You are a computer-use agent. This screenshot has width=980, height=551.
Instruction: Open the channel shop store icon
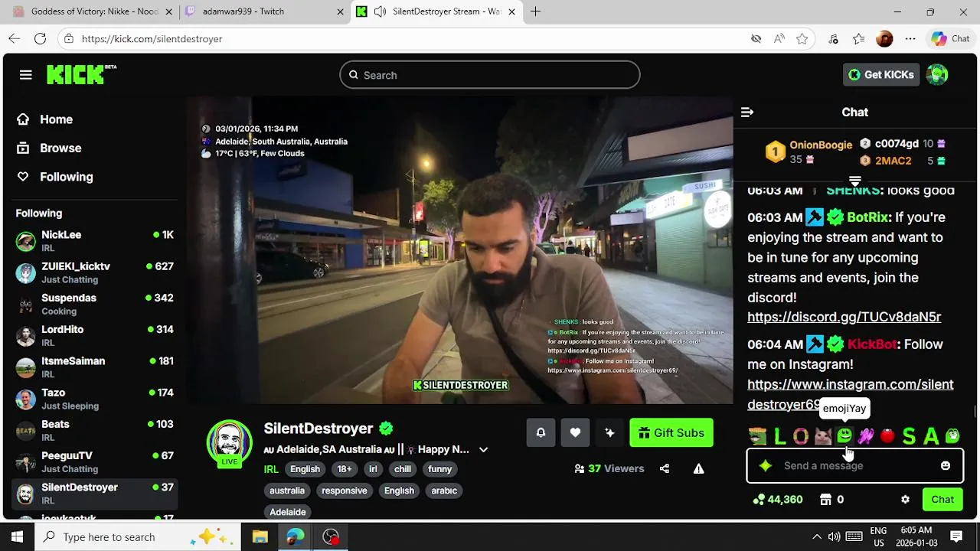point(825,500)
